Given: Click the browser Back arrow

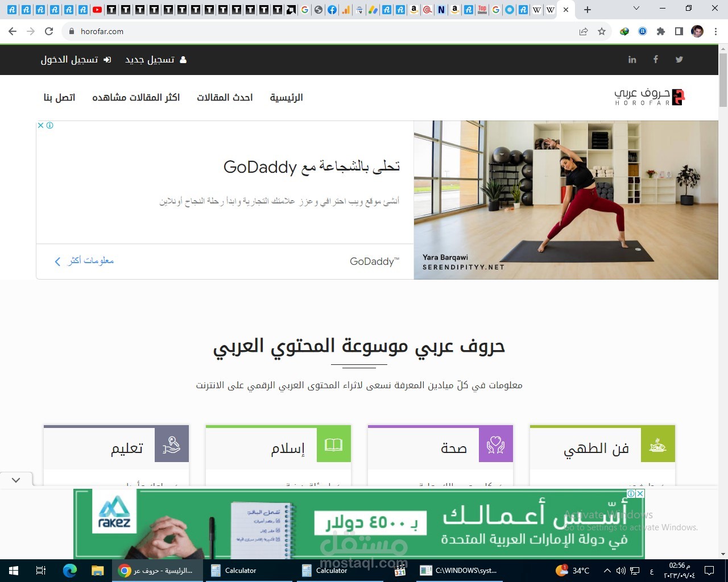Looking at the screenshot, I should coord(13,31).
